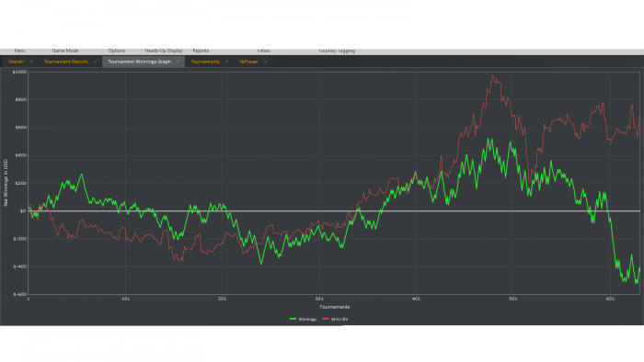The height and width of the screenshot is (362, 644).
Task: Click the $1000 y-axis label
Action: 19,73
